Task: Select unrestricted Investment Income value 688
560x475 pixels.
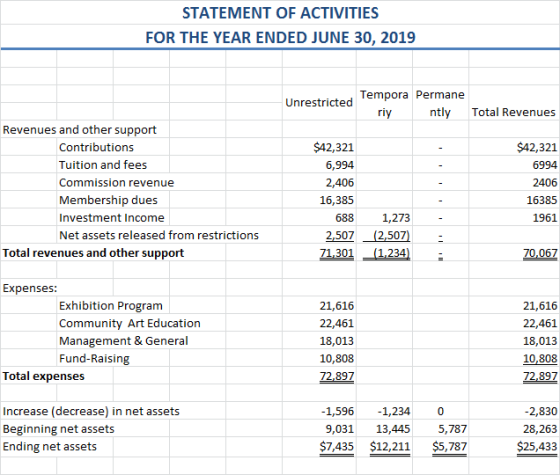Action: tap(345, 218)
